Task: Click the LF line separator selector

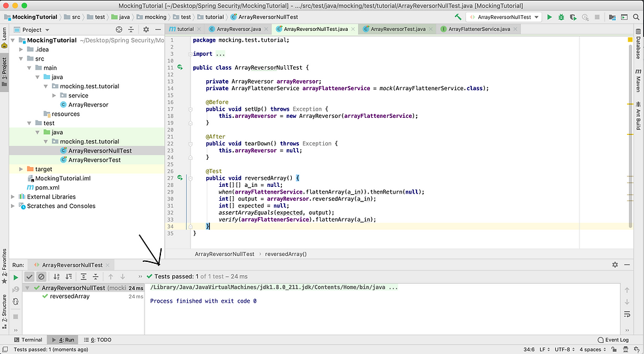Action: 545,349
